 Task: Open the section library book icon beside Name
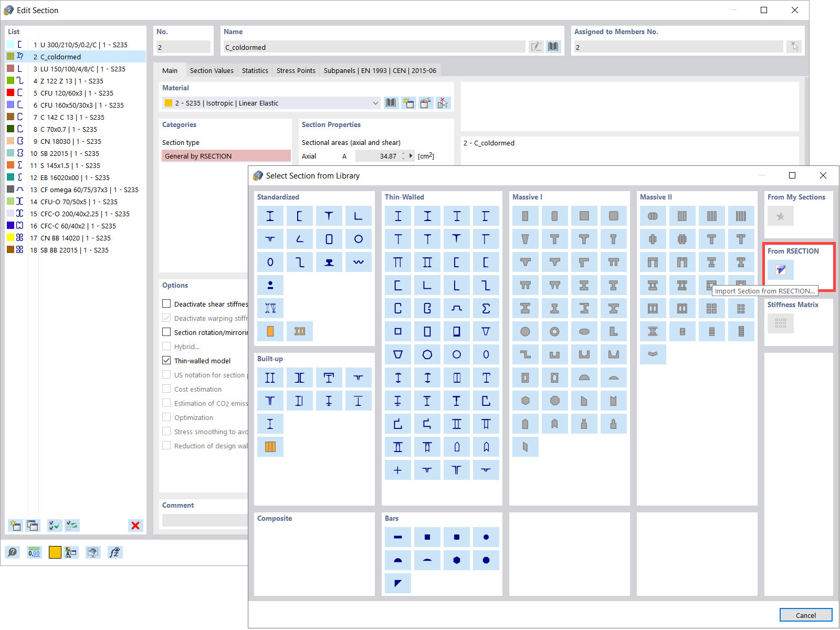tap(553, 47)
